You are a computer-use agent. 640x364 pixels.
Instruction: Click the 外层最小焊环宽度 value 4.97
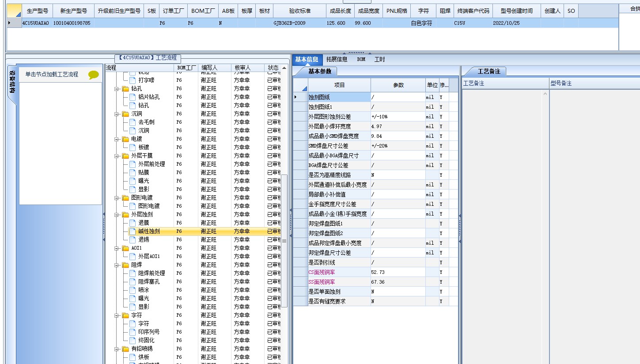(398, 126)
